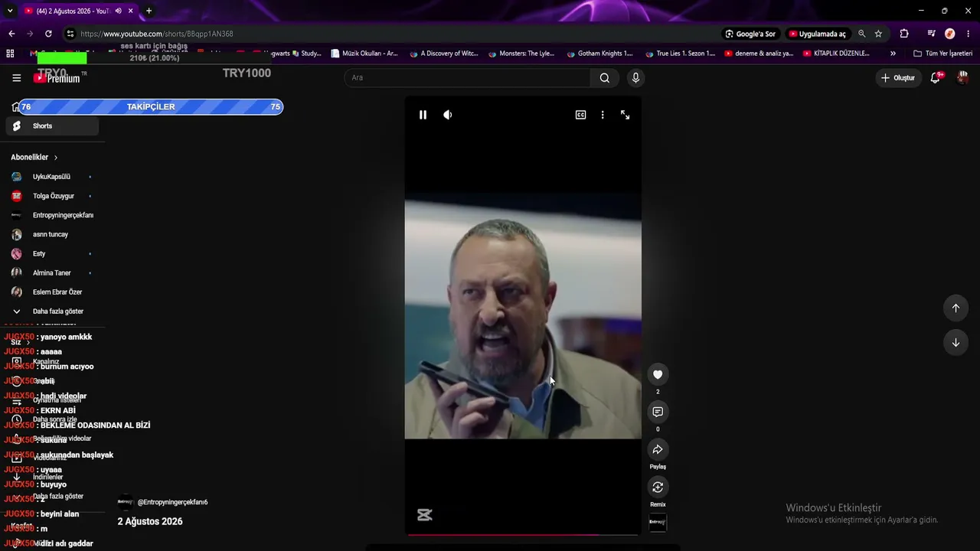Remix this Short
Image resolution: width=980 pixels, height=551 pixels.
point(658,487)
